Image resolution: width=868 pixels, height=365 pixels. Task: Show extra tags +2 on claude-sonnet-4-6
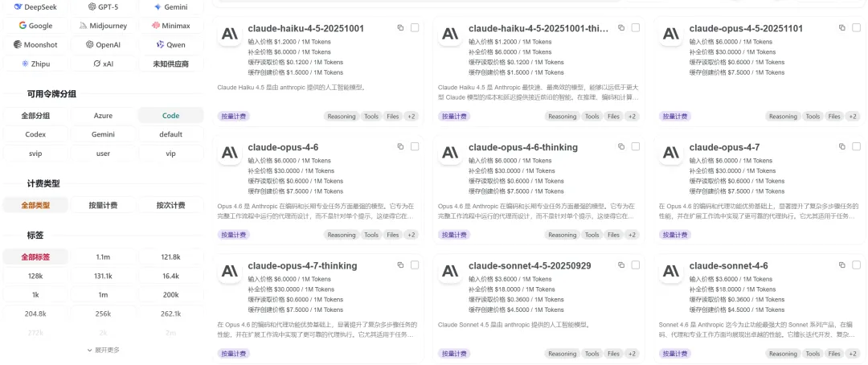[x=853, y=354]
